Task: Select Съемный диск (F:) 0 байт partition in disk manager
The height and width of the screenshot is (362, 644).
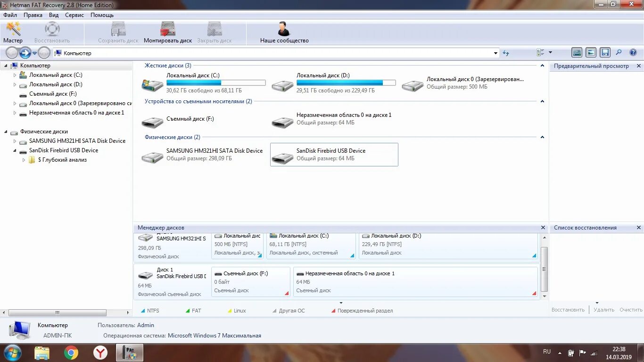Action: [x=251, y=282]
